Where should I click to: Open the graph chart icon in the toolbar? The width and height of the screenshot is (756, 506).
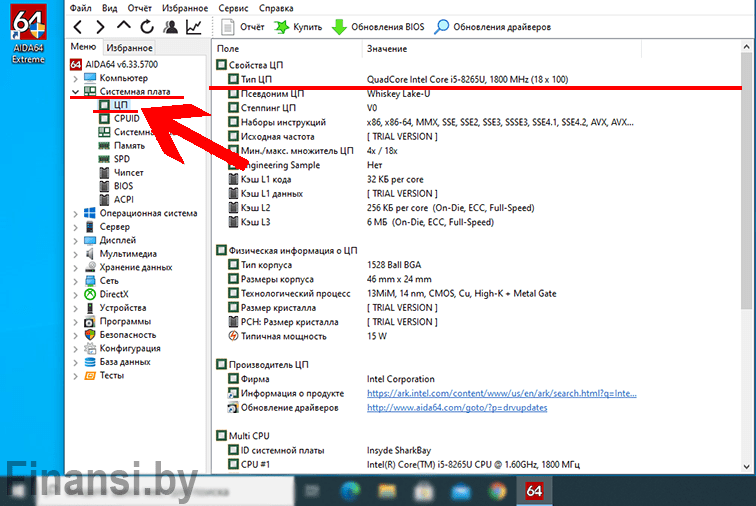193,27
